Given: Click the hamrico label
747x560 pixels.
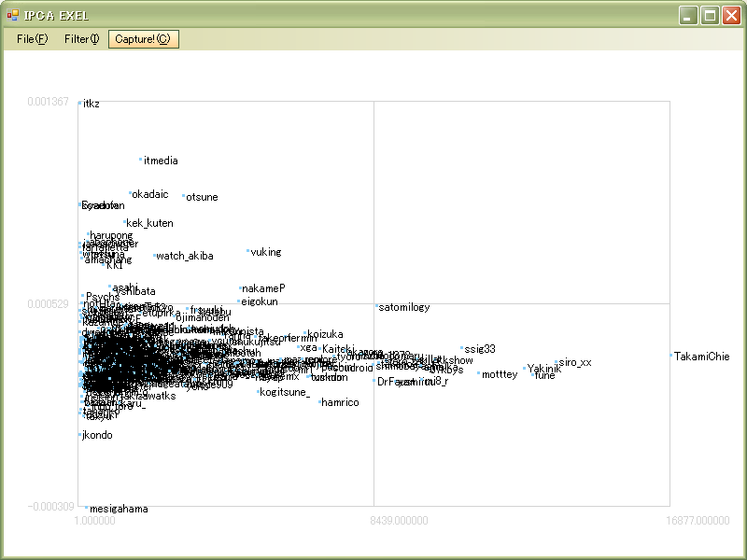Looking at the screenshot, I should tap(340, 403).
